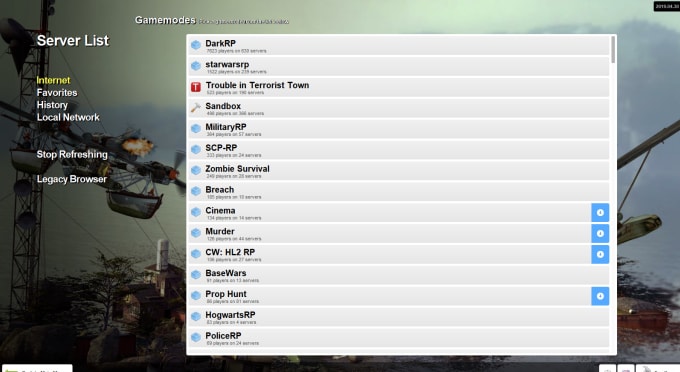This screenshot has width=680, height=372.
Task: Click the red Trouble in Terrorist Town icon
Action: 196,87
